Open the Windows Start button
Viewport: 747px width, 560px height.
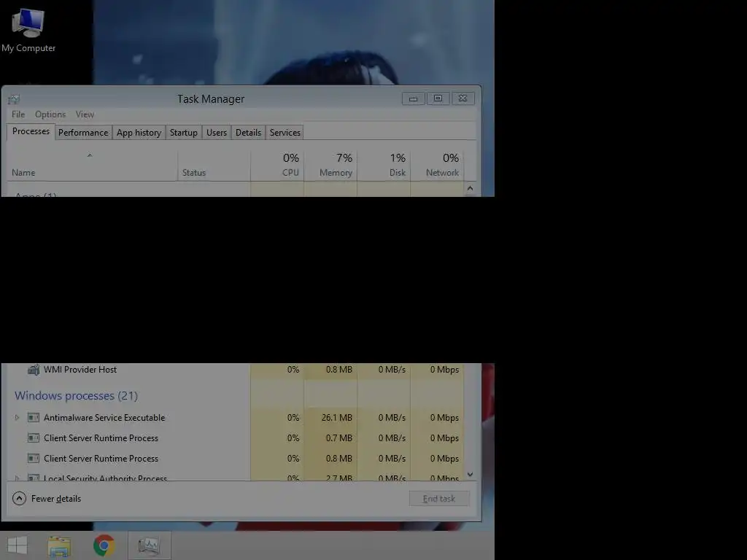(x=18, y=545)
